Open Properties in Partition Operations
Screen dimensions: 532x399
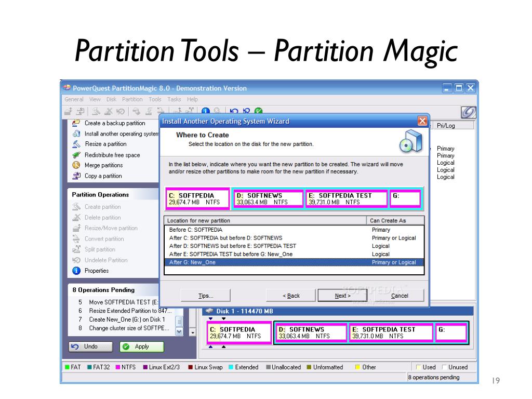[x=90, y=271]
